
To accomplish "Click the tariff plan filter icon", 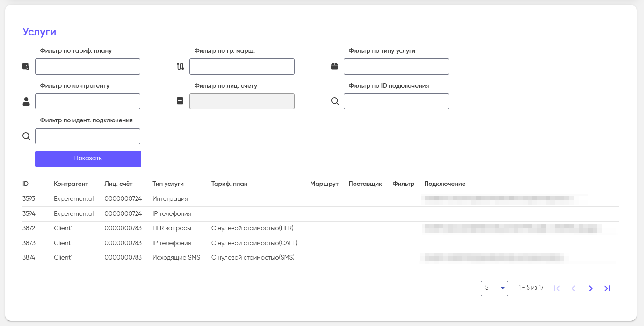I will (x=26, y=66).
